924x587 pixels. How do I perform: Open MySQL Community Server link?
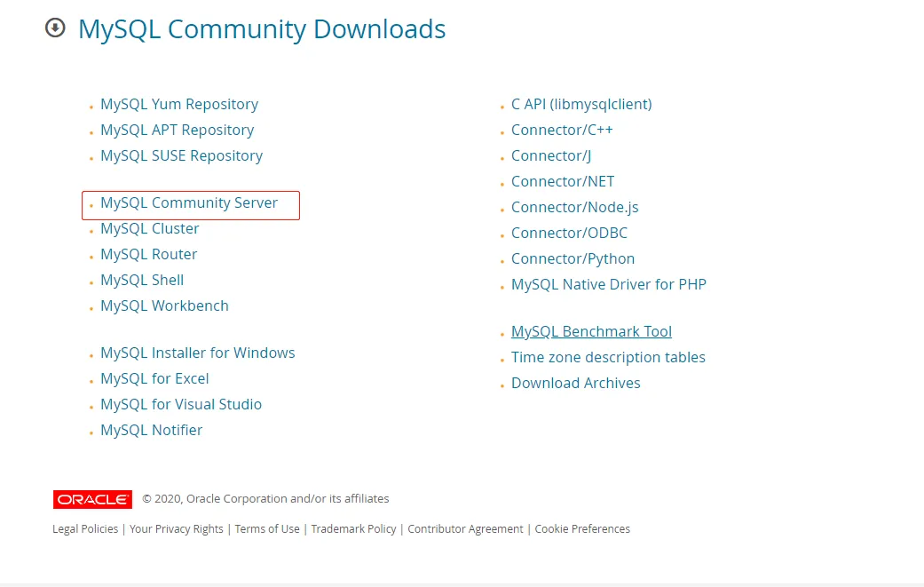tap(189, 203)
